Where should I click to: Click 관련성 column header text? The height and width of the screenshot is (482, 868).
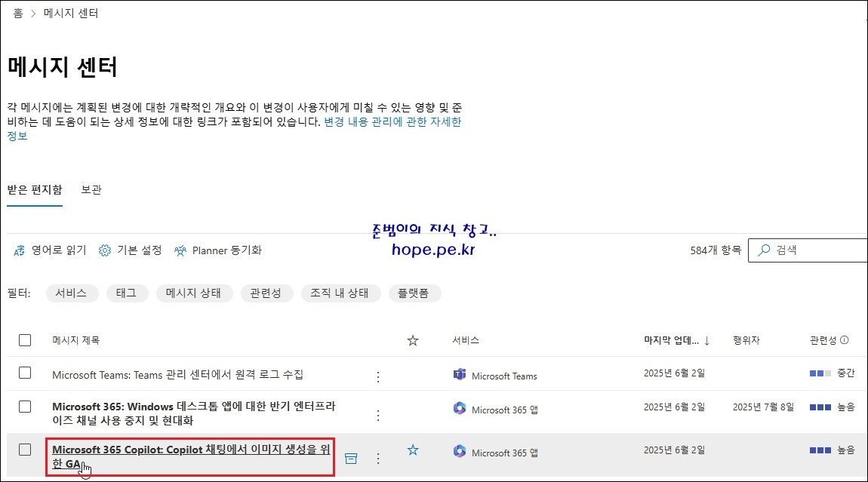click(x=823, y=340)
